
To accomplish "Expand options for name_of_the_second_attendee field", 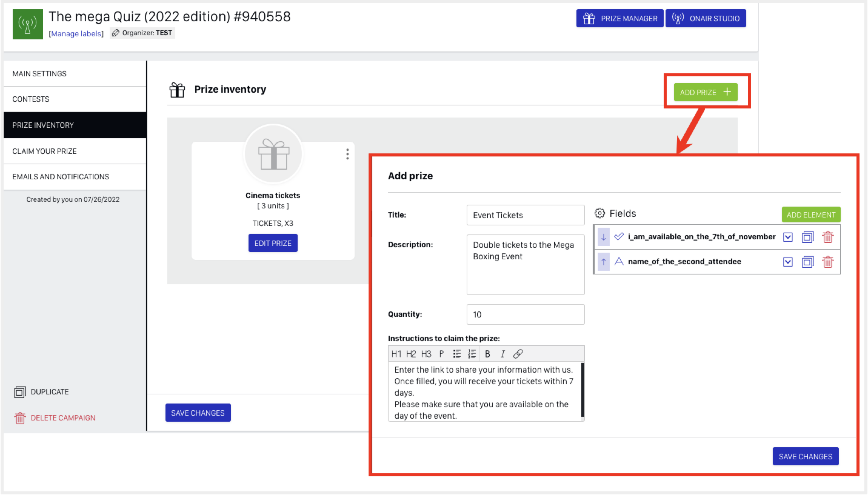I will (788, 262).
